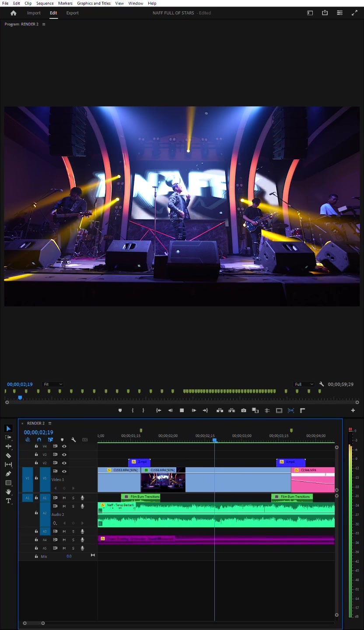Screen dimensions: 364x630
Task: Switch to the Edit tab
Action: tap(53, 13)
